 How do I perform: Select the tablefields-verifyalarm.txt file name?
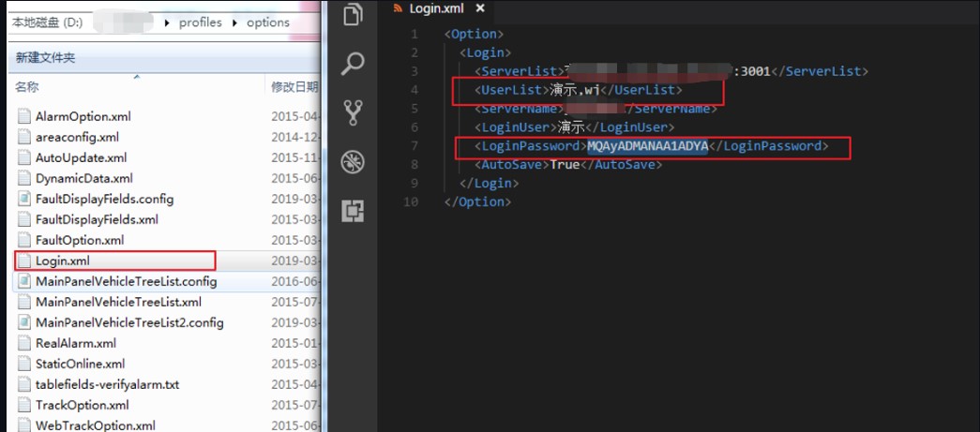point(108,384)
